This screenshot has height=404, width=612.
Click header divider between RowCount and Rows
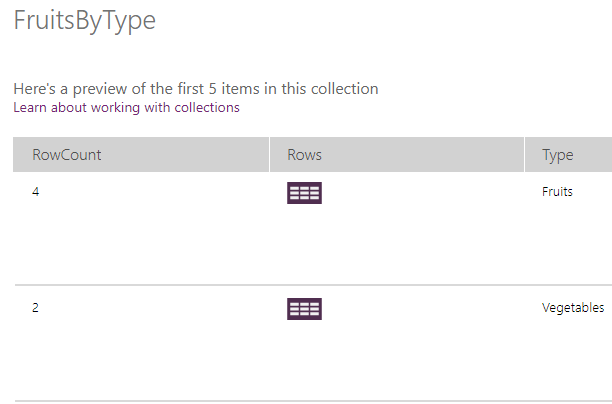click(269, 155)
